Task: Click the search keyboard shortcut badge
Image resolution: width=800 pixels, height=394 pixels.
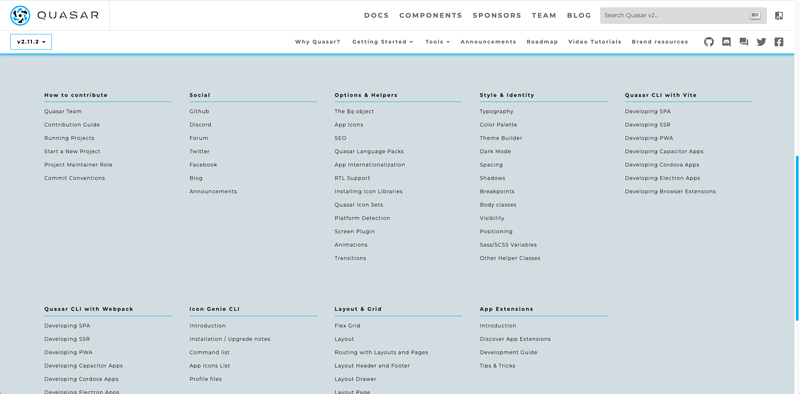Action: pos(755,16)
